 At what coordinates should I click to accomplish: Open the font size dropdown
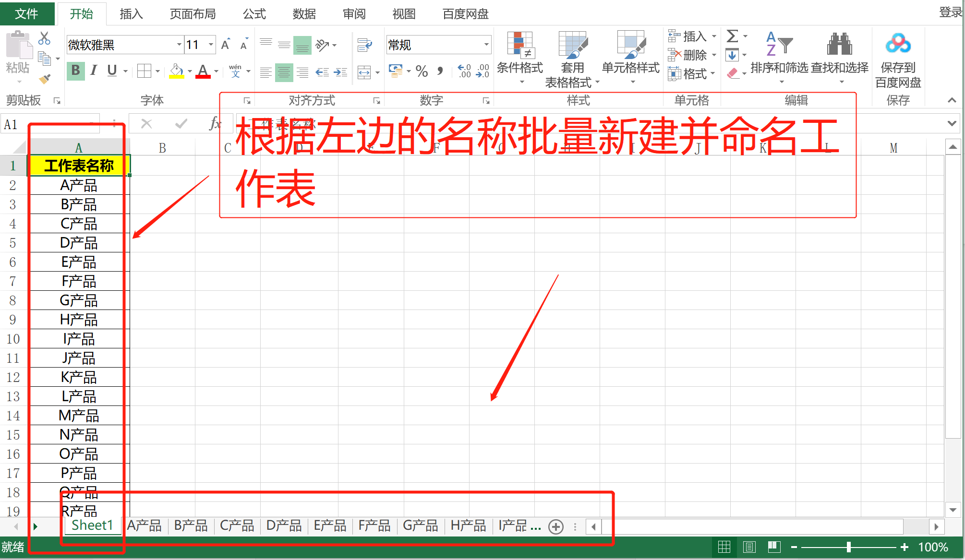point(211,45)
